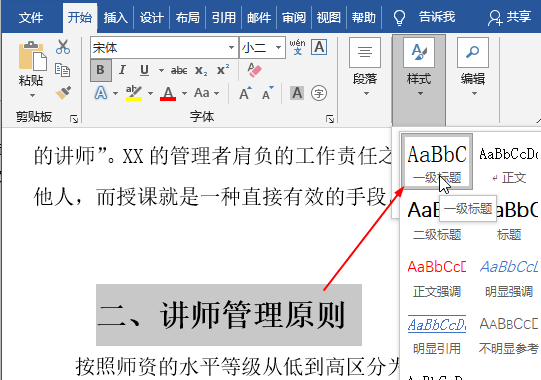
Task: Expand the 粘贴 paste options arrow
Action: (x=32, y=96)
